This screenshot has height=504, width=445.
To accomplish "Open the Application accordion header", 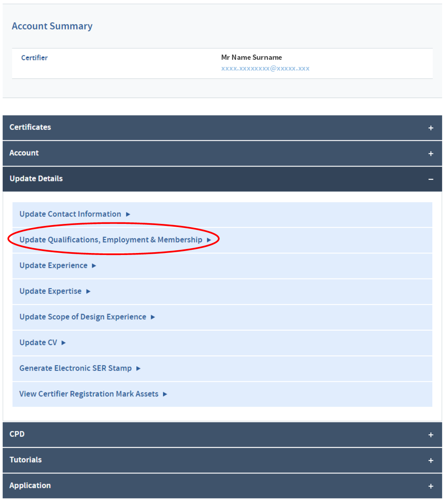I will [222, 486].
